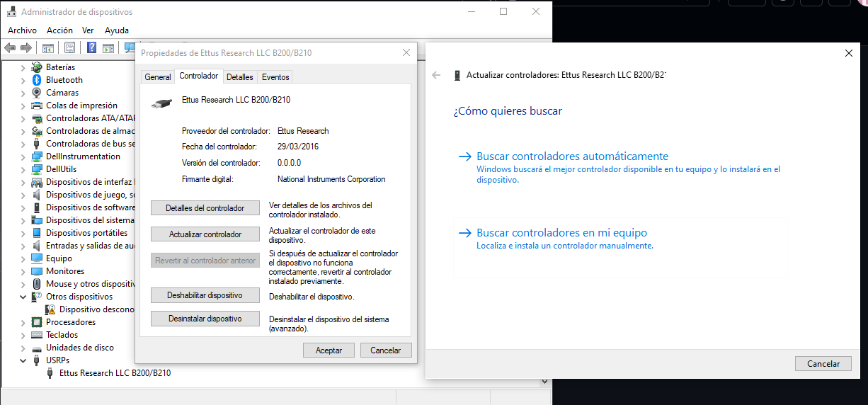Click the Cámaras webcam icon
The image size is (868, 405).
(x=37, y=93)
